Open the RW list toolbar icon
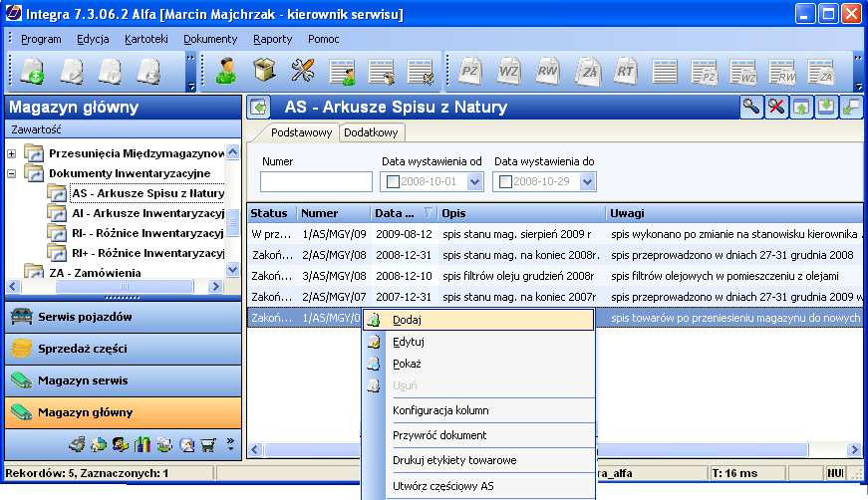Screen dimensions: 868x500 tap(782, 73)
